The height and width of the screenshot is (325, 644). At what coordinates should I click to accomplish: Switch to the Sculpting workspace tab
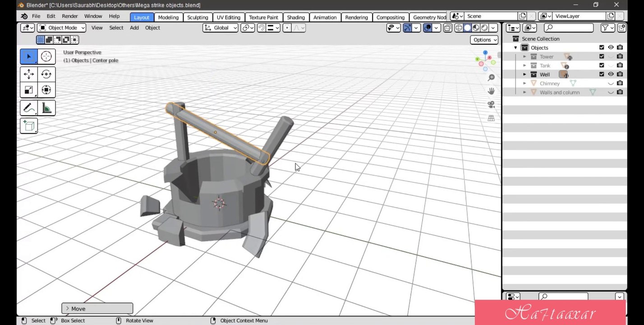[198, 17]
